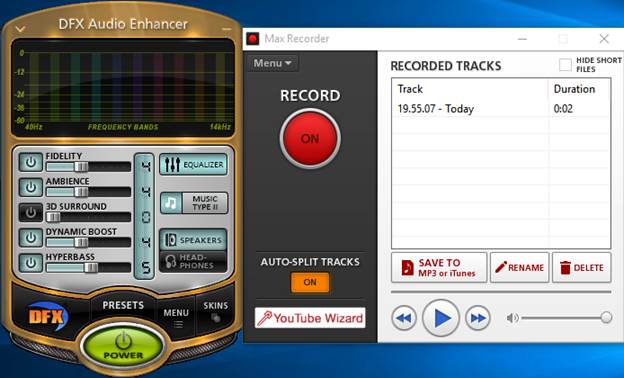Select Speakers output mode
This screenshot has width=624, height=378.
tap(193, 240)
